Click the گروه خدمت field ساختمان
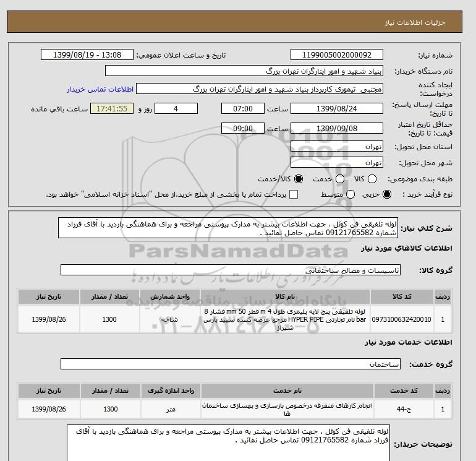The width and height of the screenshot is (476, 461). pyautogui.click(x=231, y=364)
